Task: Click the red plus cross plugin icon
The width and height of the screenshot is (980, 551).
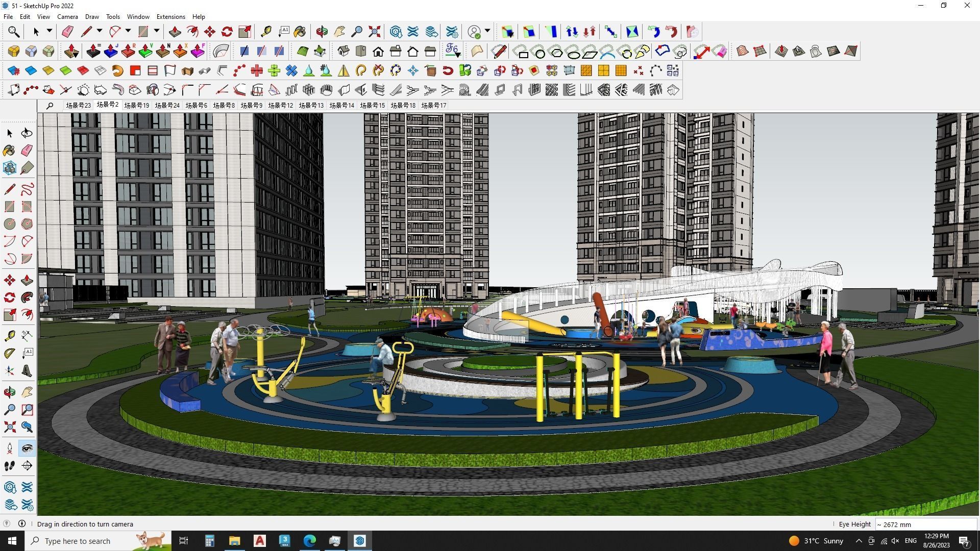Action: click(x=257, y=71)
